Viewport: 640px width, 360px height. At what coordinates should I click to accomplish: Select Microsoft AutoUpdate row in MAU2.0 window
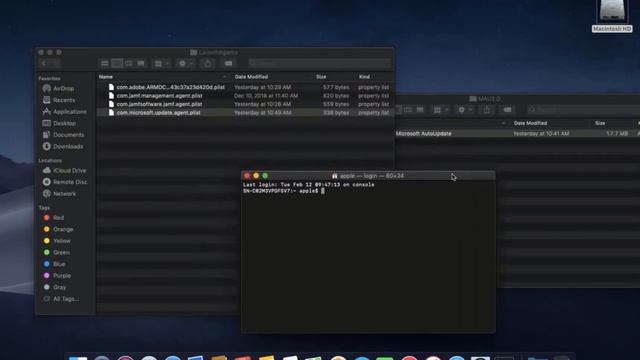click(518, 133)
